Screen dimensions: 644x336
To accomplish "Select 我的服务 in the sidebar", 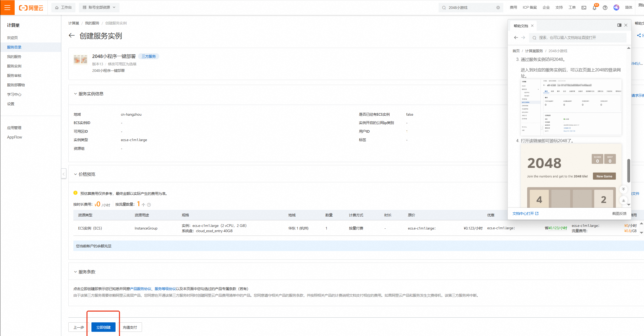I will point(14,57).
